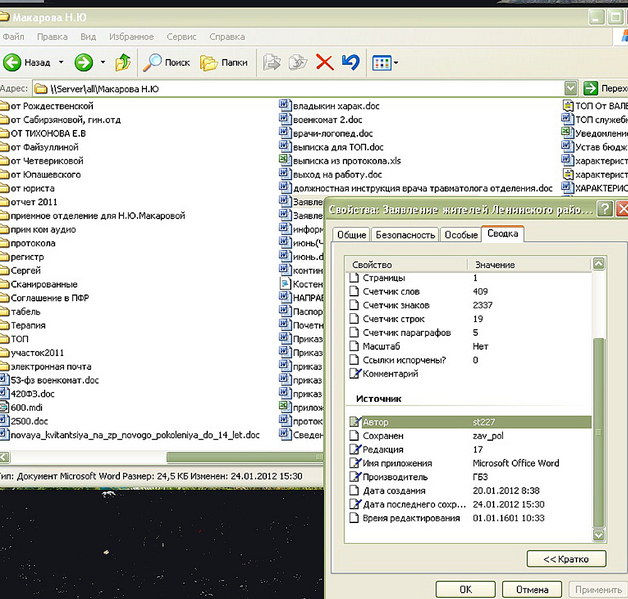Select the Счетчик слов row
The height and width of the screenshot is (599, 628).
click(x=470, y=291)
